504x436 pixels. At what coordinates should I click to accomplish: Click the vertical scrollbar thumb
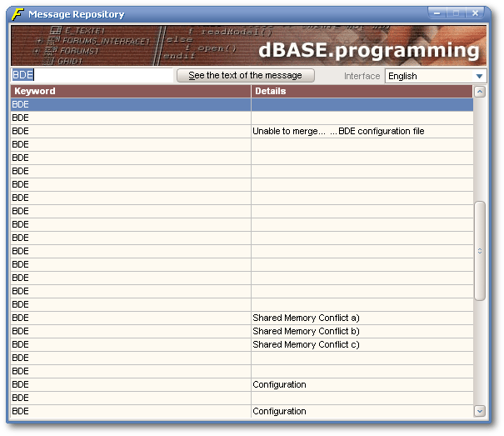click(479, 250)
